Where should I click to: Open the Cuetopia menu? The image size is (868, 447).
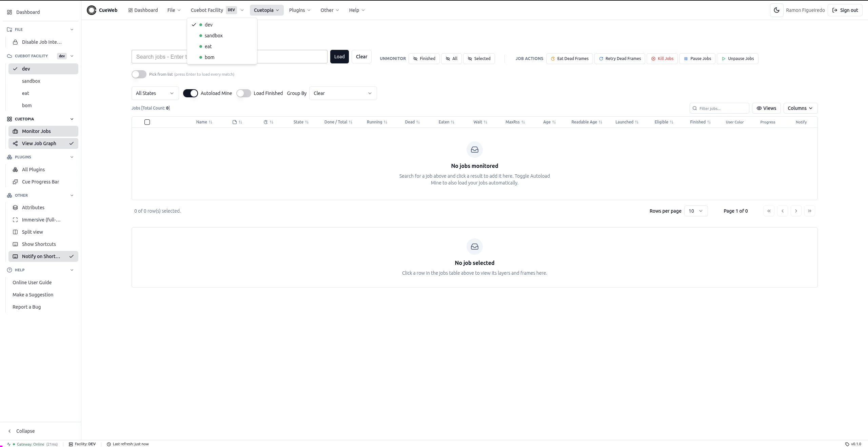pyautogui.click(x=267, y=10)
